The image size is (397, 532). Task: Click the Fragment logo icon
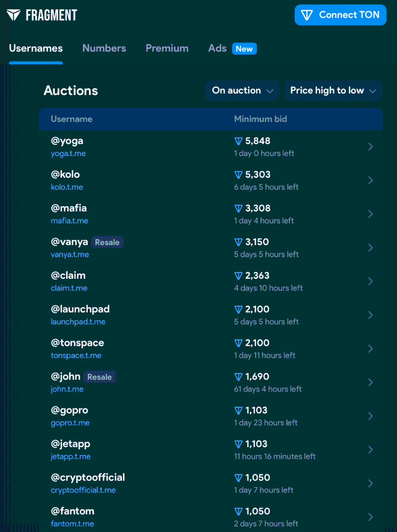[14, 15]
